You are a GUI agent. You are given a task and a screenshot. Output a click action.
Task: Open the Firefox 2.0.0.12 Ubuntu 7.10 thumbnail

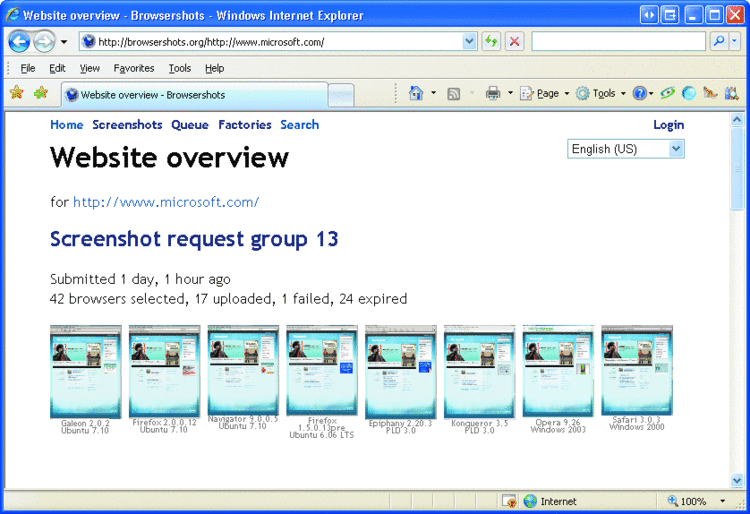point(165,372)
